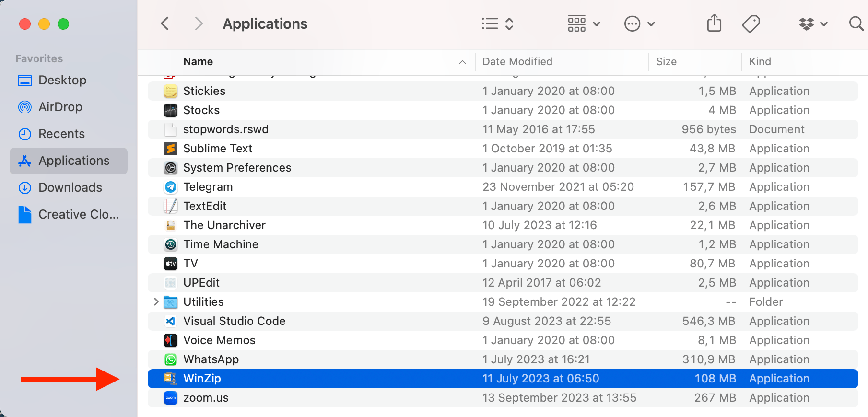Select the WinZip app icon
The height and width of the screenshot is (417, 868).
tap(171, 379)
